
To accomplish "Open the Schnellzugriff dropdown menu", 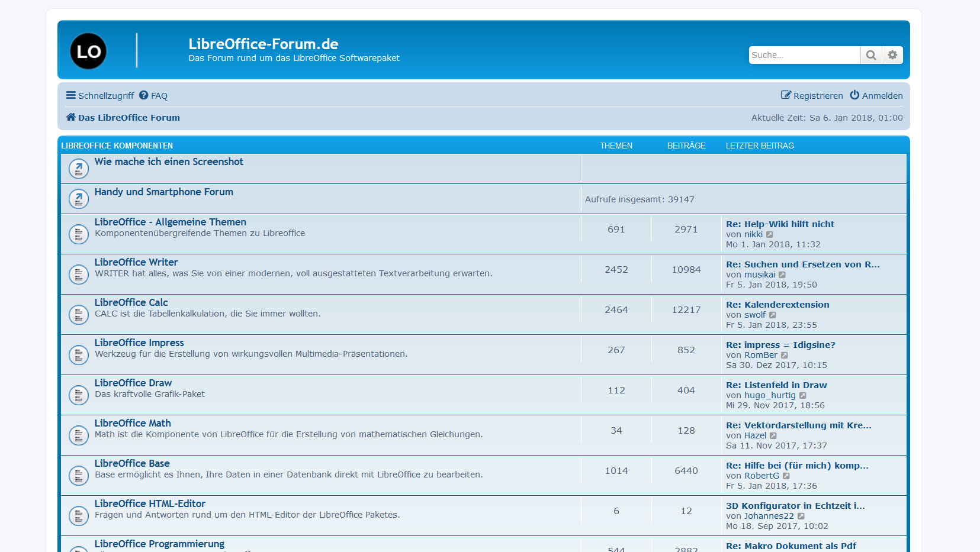I will [100, 95].
